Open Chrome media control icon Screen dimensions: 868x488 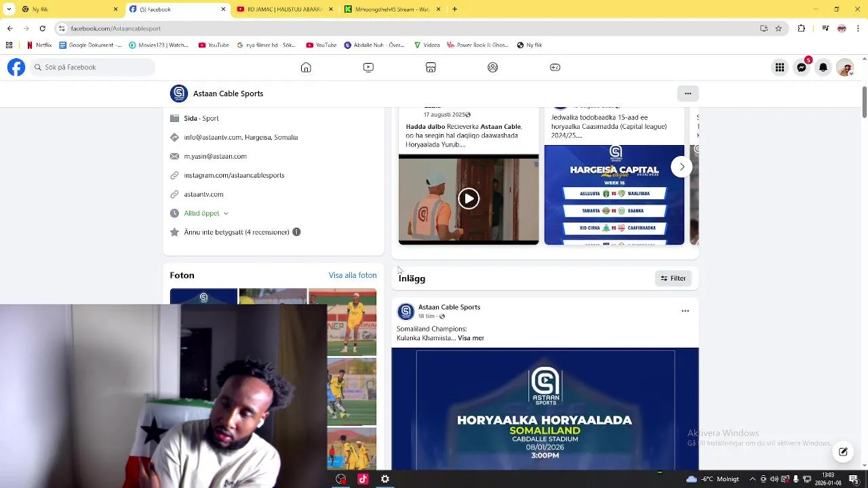click(x=825, y=28)
